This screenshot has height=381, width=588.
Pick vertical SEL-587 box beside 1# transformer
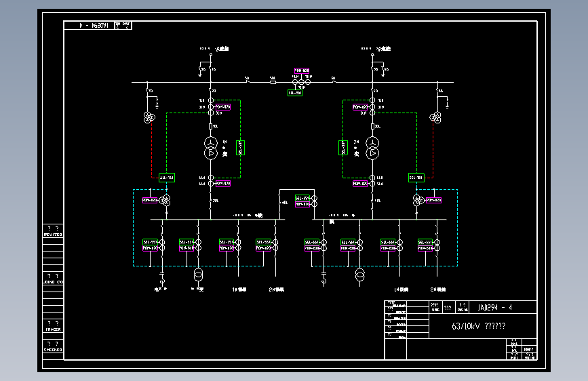(240, 148)
